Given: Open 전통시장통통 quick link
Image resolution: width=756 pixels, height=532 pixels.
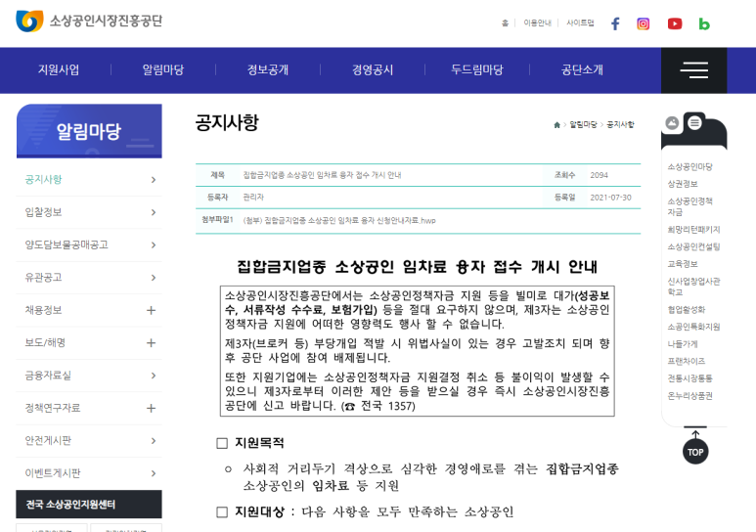Looking at the screenshot, I should coord(689,378).
